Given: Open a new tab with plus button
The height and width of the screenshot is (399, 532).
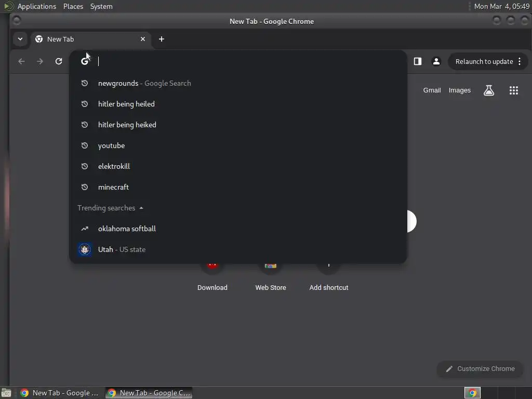Looking at the screenshot, I should click(162, 39).
